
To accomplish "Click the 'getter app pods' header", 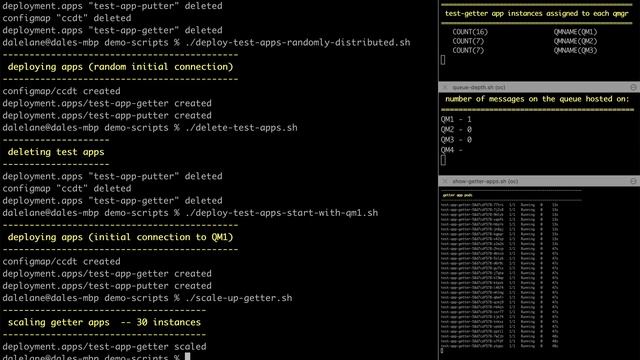I will (x=457, y=195).
